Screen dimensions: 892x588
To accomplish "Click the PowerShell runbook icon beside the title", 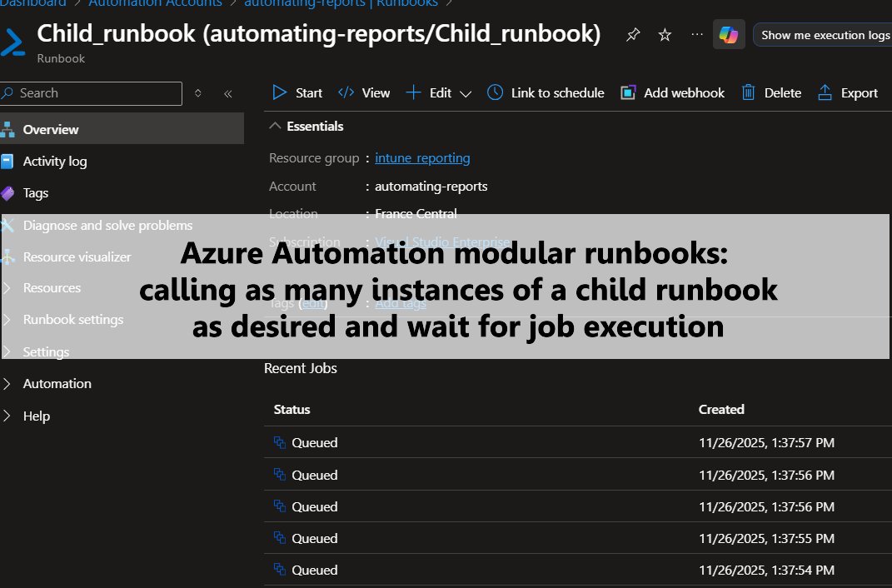I will pos(12,42).
